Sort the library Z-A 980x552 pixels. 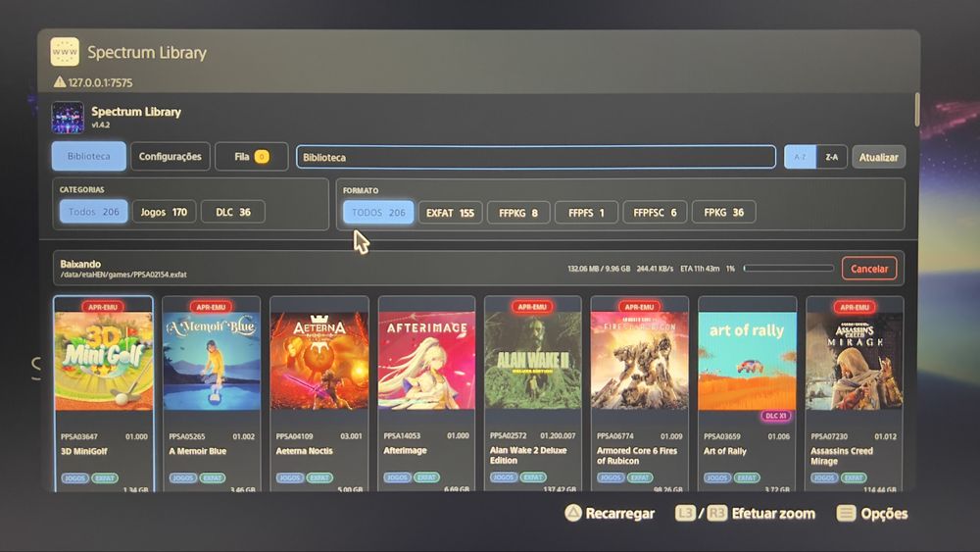tap(832, 157)
